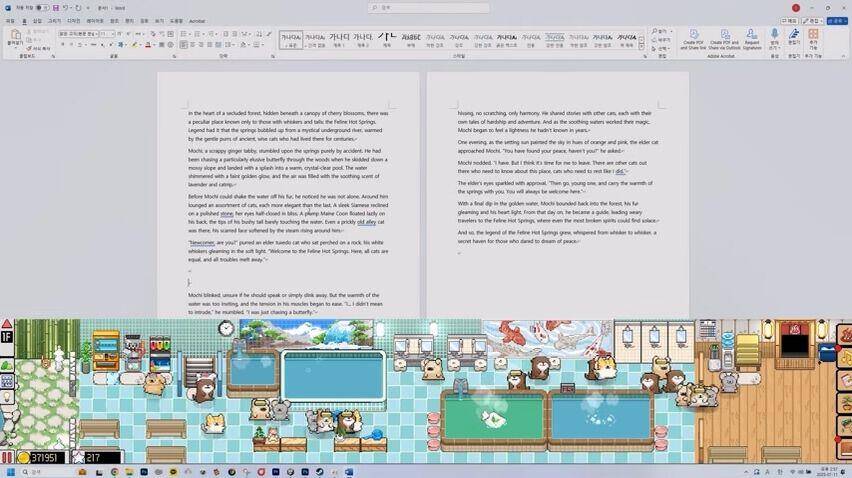
Task: Toggle strikethrough formatting
Action: point(93,45)
